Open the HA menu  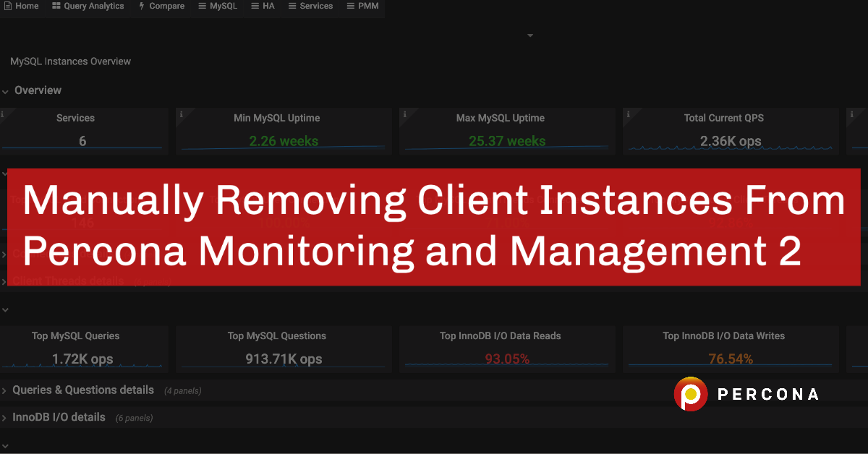point(263,6)
